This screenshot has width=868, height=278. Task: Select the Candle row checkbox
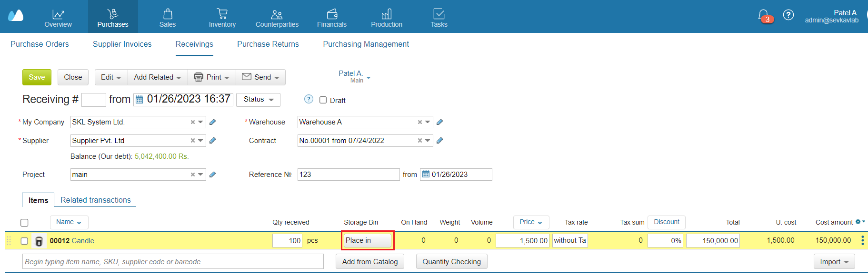tap(24, 241)
